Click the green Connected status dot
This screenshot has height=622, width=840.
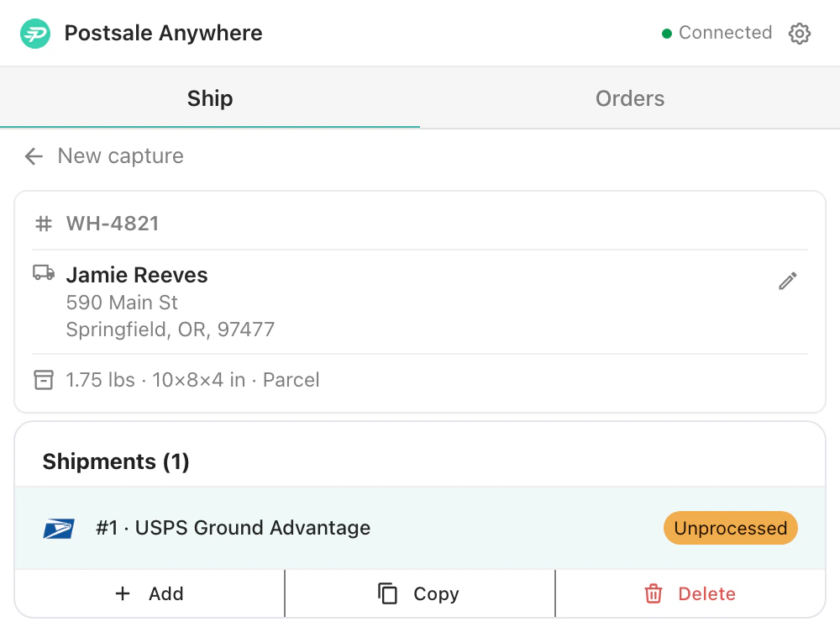pyautogui.click(x=667, y=34)
